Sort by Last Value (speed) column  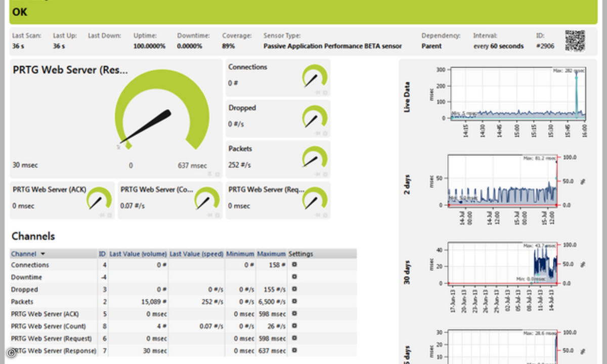196,254
